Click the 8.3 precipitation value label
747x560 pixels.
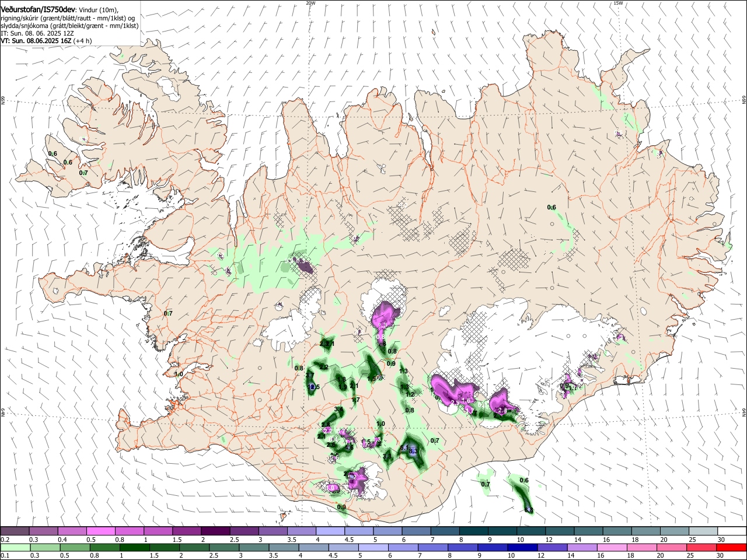click(413, 451)
